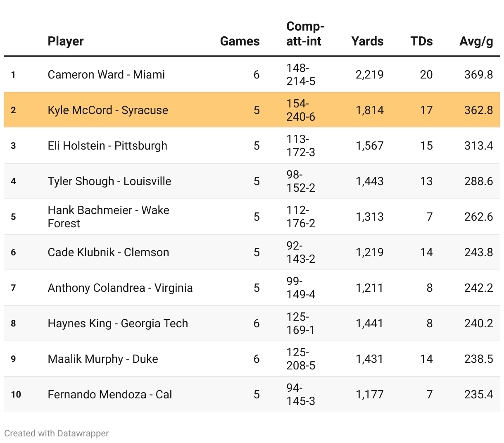The height and width of the screenshot is (443, 504).
Task: Click the TDs column header
Action: pyautogui.click(x=421, y=41)
